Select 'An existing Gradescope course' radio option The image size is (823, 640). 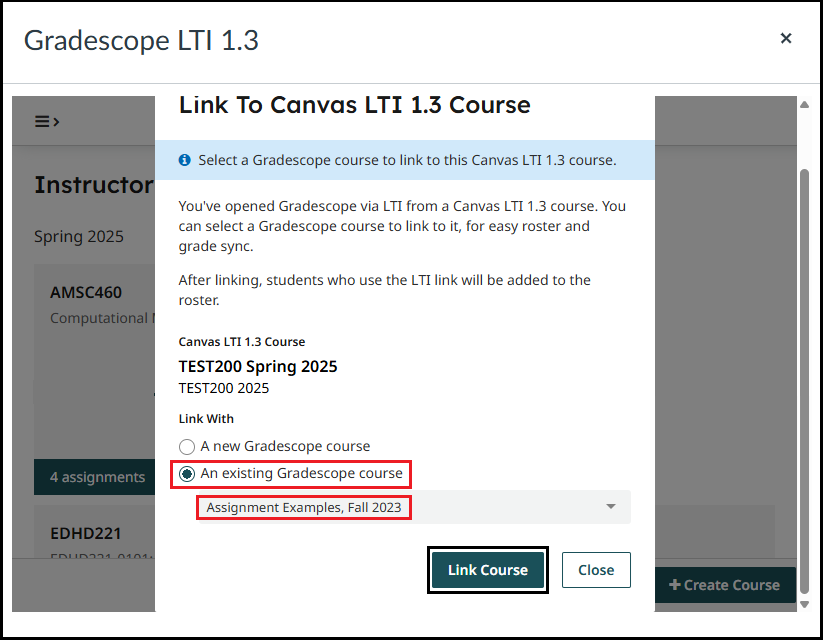click(x=187, y=474)
